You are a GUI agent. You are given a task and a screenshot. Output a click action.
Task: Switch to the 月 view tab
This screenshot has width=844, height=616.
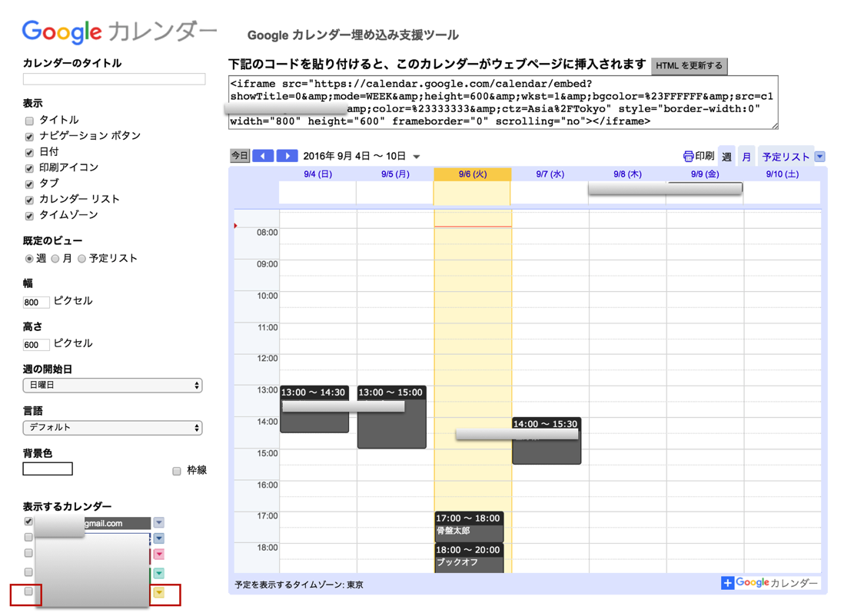[746, 157]
